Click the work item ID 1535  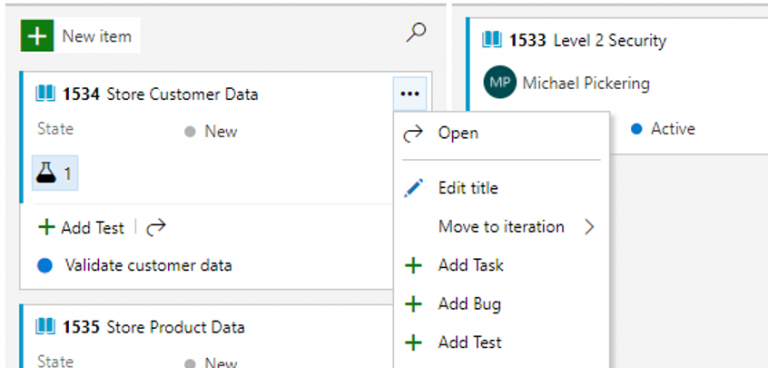click(81, 327)
